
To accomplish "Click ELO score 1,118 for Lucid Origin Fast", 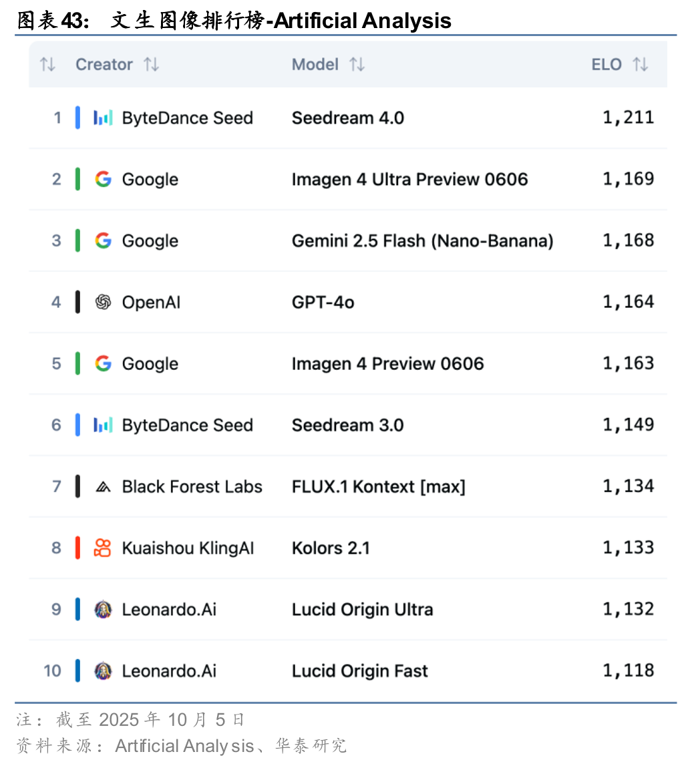I will click(x=629, y=671).
